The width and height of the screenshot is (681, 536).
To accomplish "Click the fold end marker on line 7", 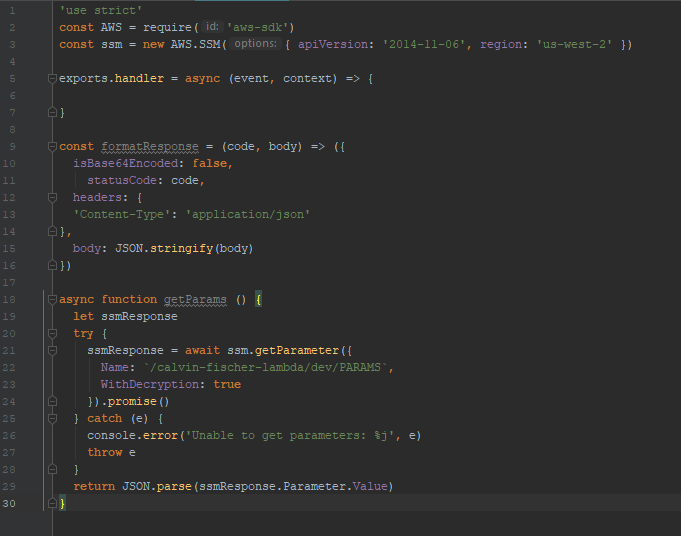I will click(x=52, y=113).
